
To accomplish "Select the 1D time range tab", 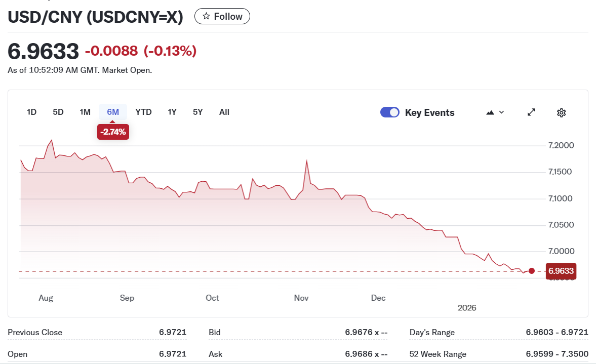I will tap(31, 112).
